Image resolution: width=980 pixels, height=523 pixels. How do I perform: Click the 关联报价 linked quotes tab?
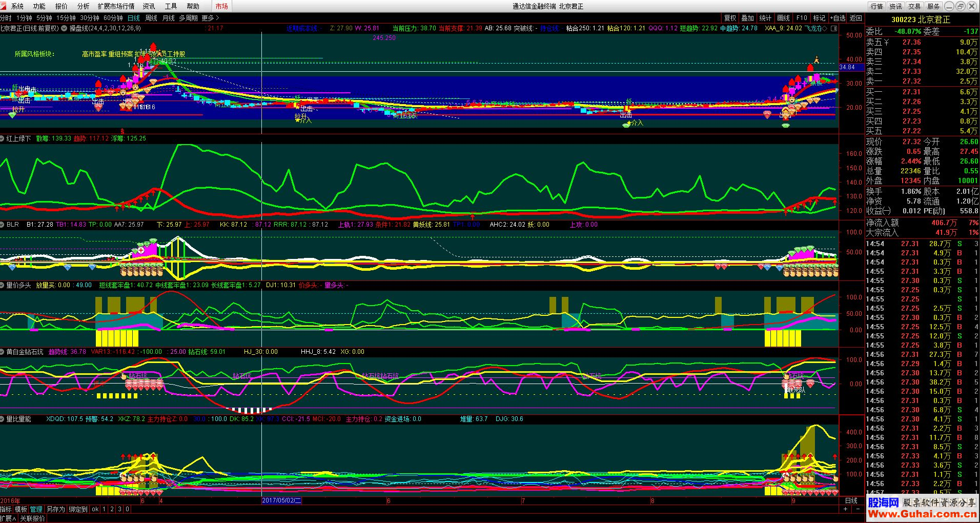point(32,518)
